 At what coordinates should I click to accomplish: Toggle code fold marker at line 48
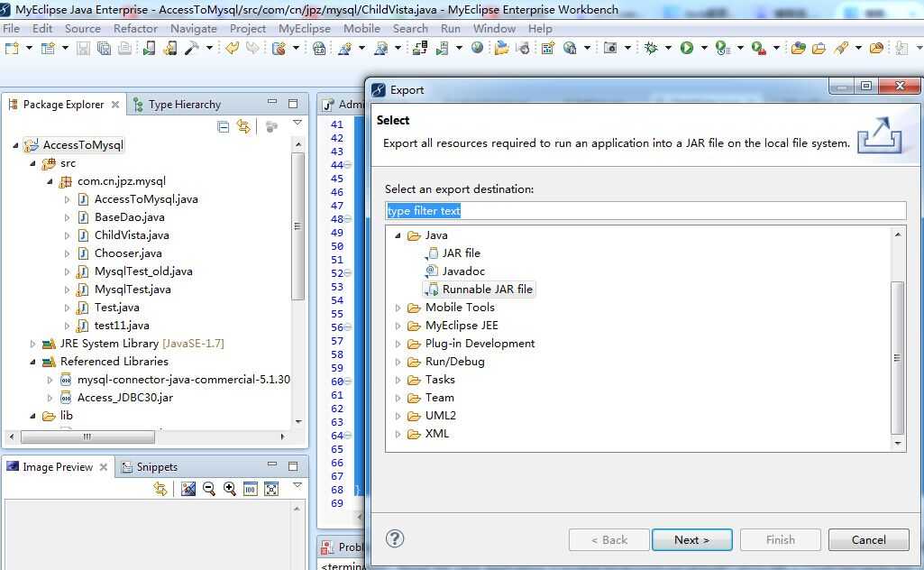click(x=348, y=219)
